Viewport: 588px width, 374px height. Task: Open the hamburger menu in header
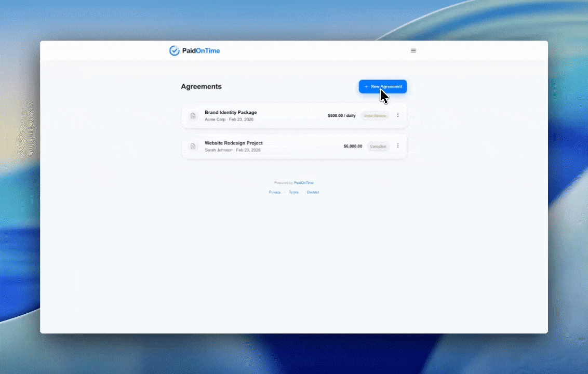coord(413,51)
